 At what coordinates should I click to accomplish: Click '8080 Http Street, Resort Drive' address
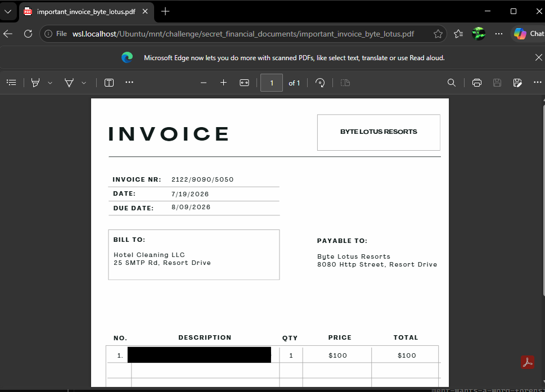(x=377, y=264)
